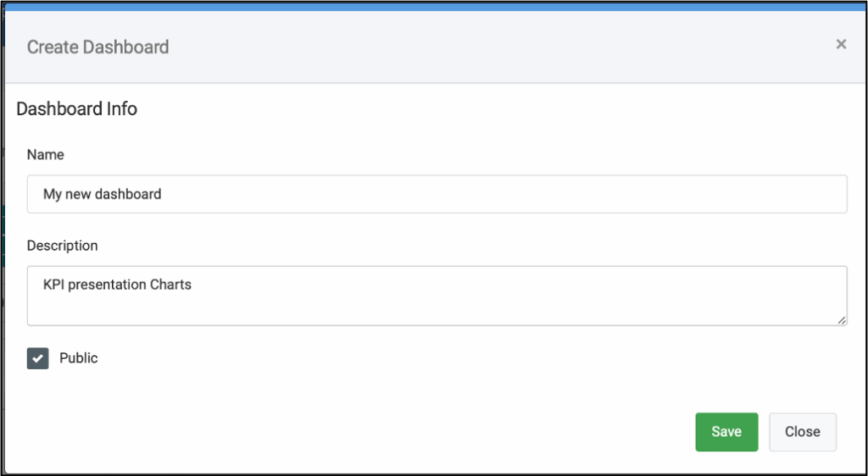This screenshot has width=868, height=476.
Task: Focus the Name input field
Action: tap(437, 194)
